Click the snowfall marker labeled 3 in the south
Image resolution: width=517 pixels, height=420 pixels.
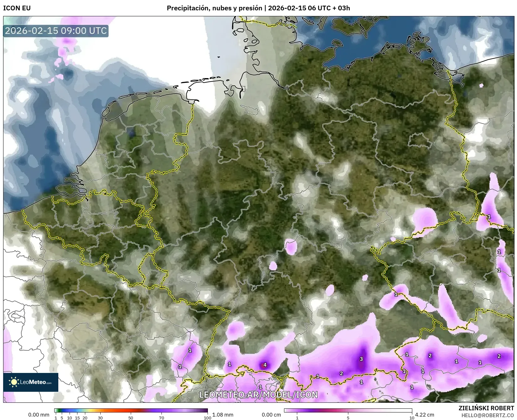(x=361, y=359)
